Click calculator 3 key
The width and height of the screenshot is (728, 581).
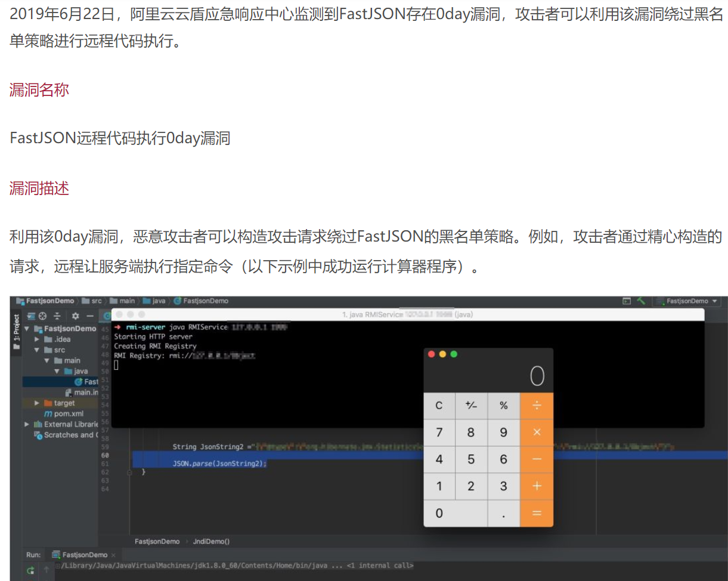(503, 486)
